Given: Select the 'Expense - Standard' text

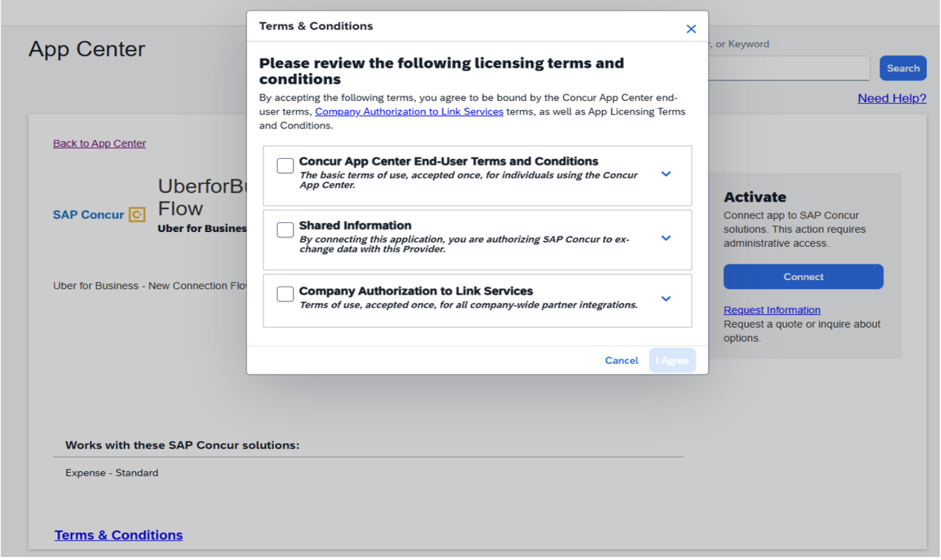Looking at the screenshot, I should coord(111,473).
